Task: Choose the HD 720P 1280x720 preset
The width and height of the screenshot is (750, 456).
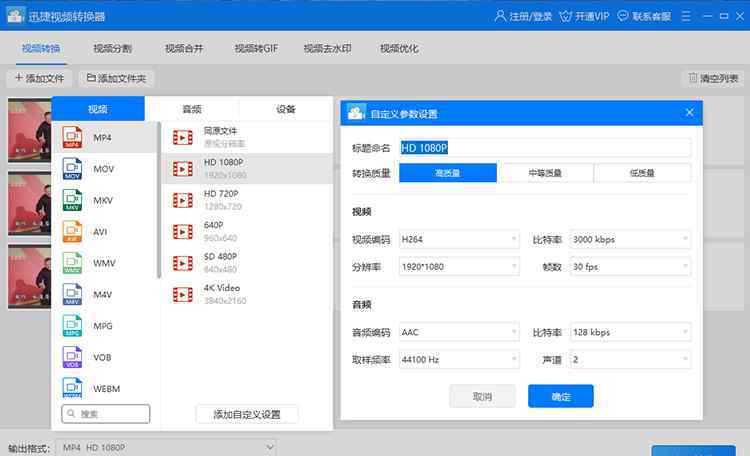Action: click(247, 200)
